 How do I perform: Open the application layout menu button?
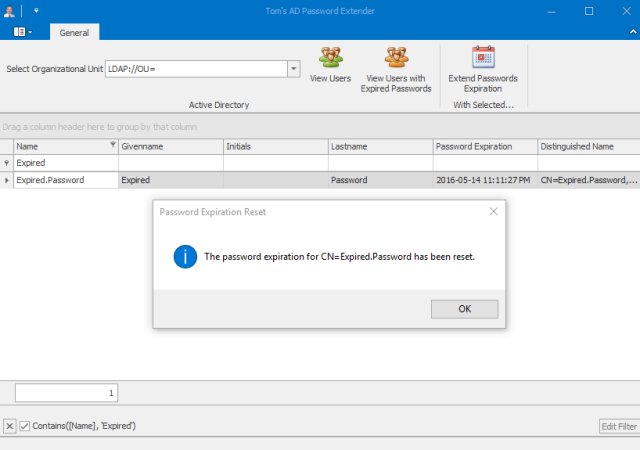click(22, 32)
